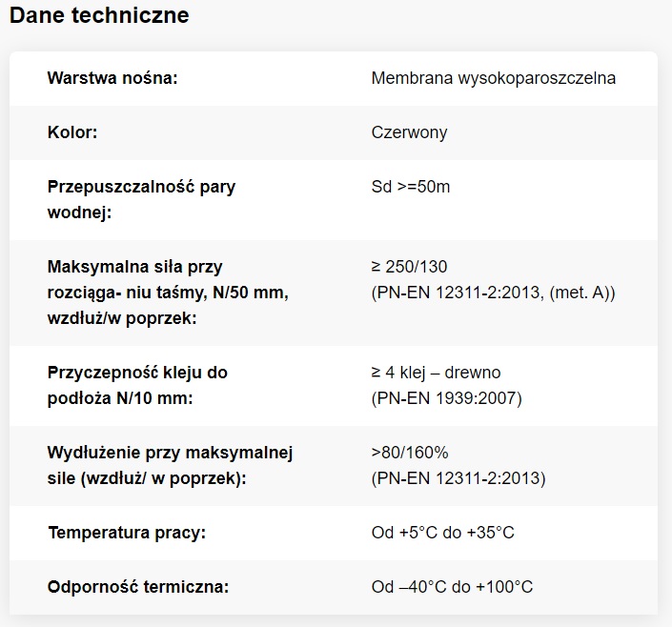Click the 'Czerwony' color value
Viewport: 672px width, 627px height.
click(409, 132)
